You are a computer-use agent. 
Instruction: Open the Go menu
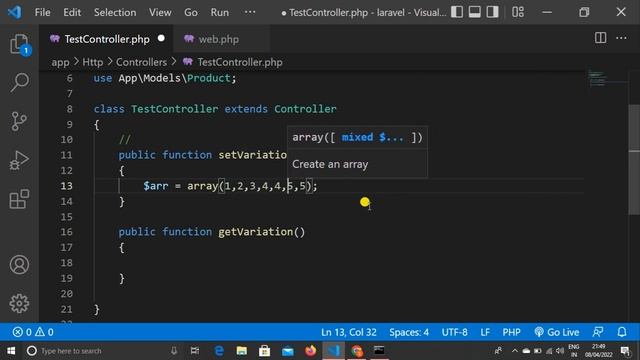click(x=191, y=12)
